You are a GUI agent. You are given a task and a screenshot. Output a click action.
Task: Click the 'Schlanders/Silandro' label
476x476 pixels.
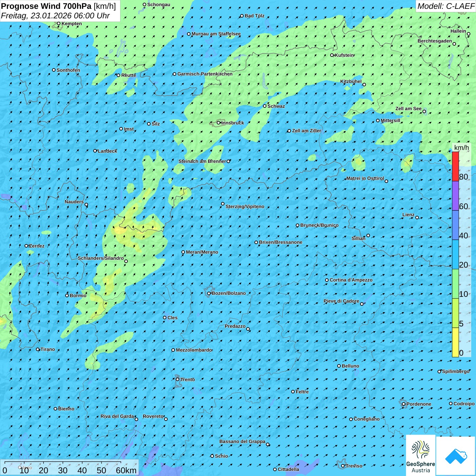pos(101,258)
